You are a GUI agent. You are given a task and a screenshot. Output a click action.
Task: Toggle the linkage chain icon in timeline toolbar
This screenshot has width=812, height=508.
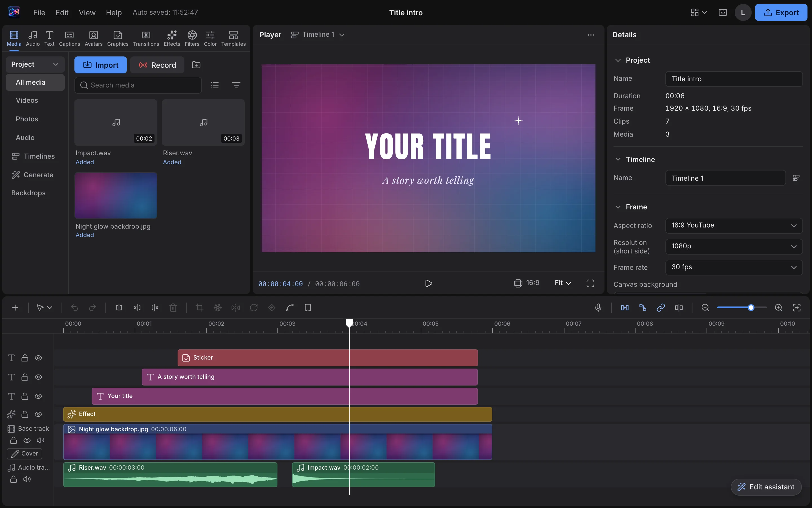[661, 307]
